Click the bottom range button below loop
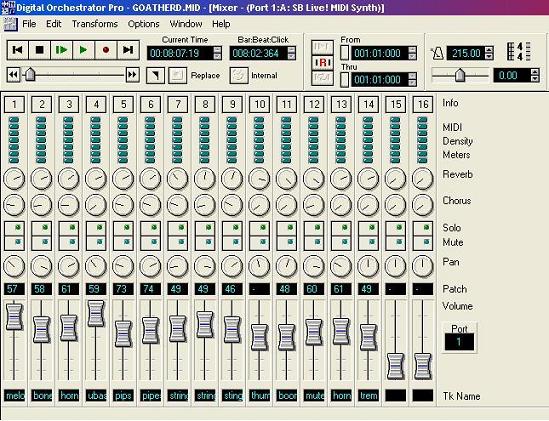 pos(322,78)
